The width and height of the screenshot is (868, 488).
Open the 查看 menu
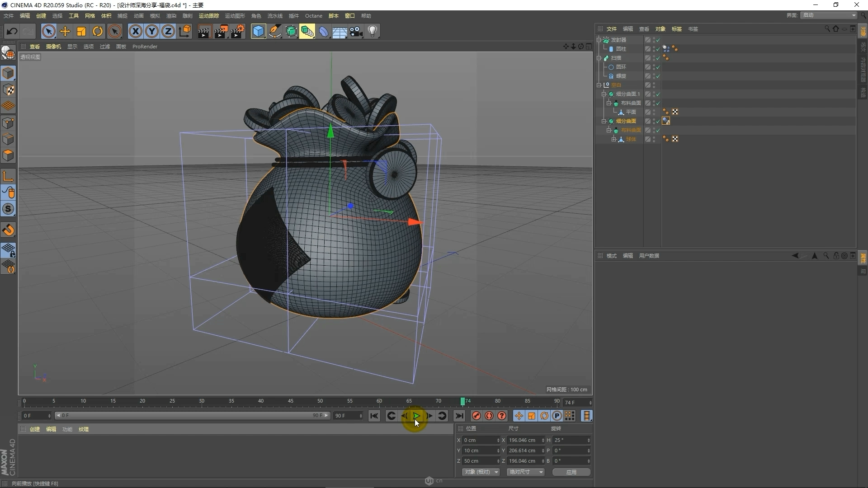tap(34, 46)
